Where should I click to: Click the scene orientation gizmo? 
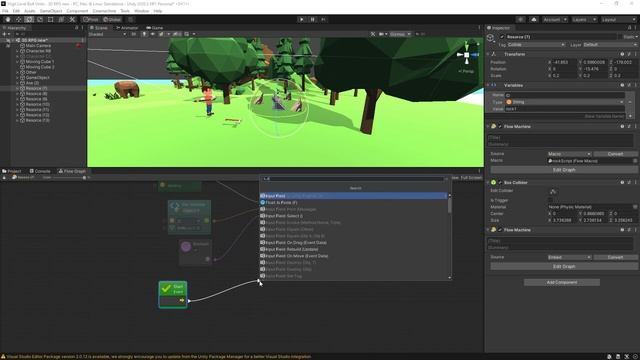(x=467, y=55)
